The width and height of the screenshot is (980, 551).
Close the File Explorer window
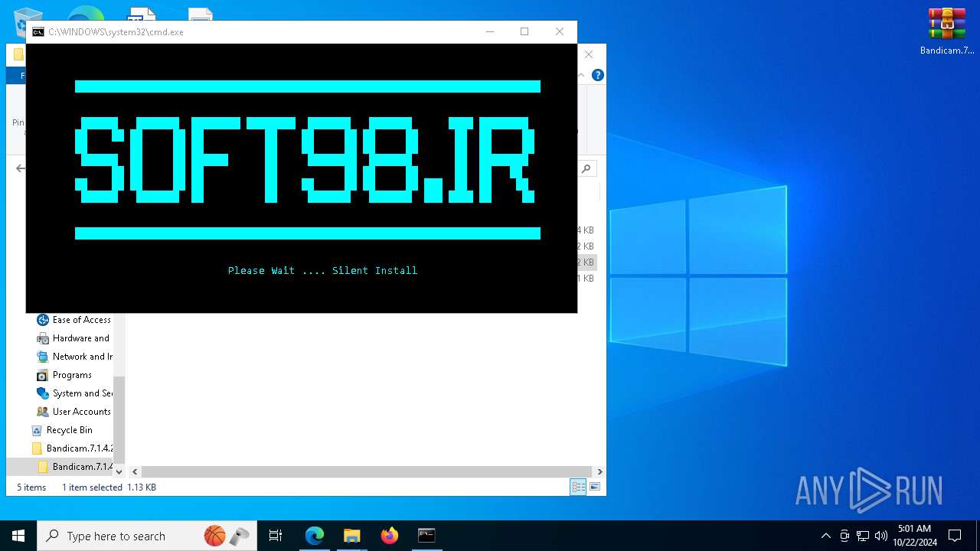click(x=589, y=54)
